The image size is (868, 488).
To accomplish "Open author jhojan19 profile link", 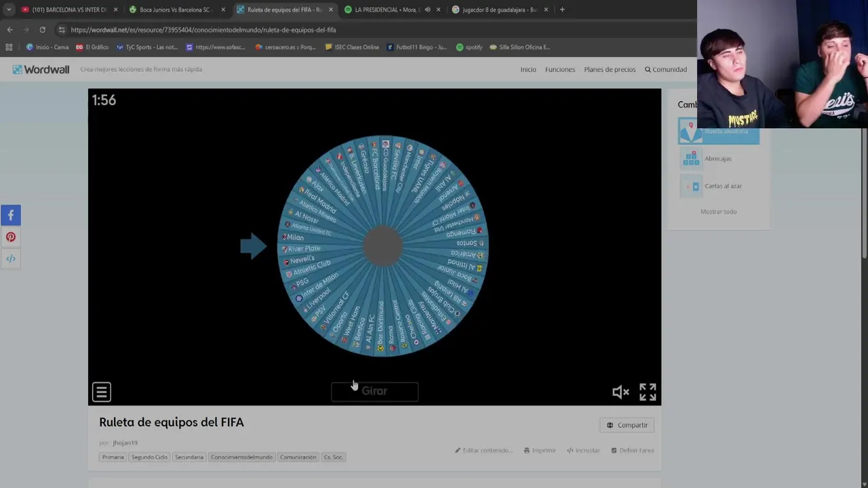I will [x=125, y=443].
